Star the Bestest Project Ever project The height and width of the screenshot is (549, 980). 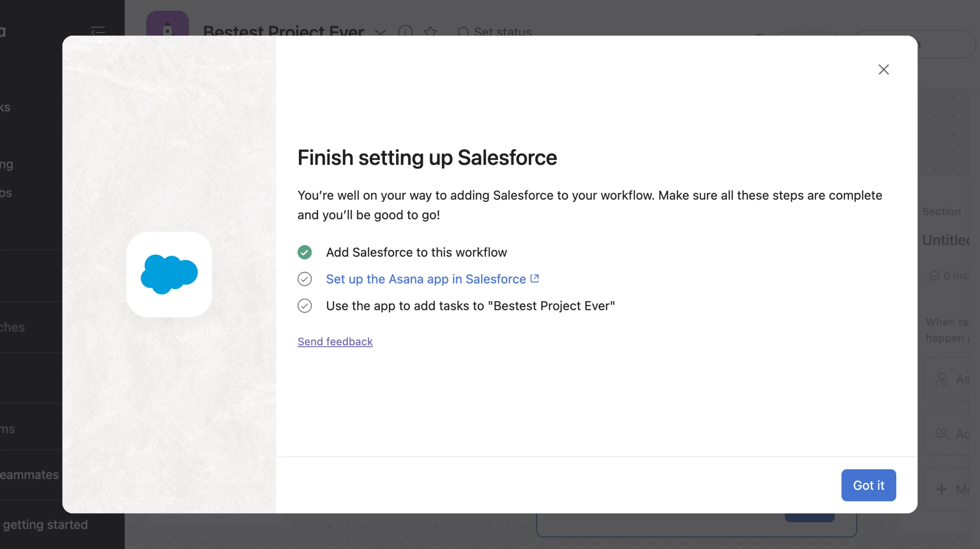tap(431, 32)
